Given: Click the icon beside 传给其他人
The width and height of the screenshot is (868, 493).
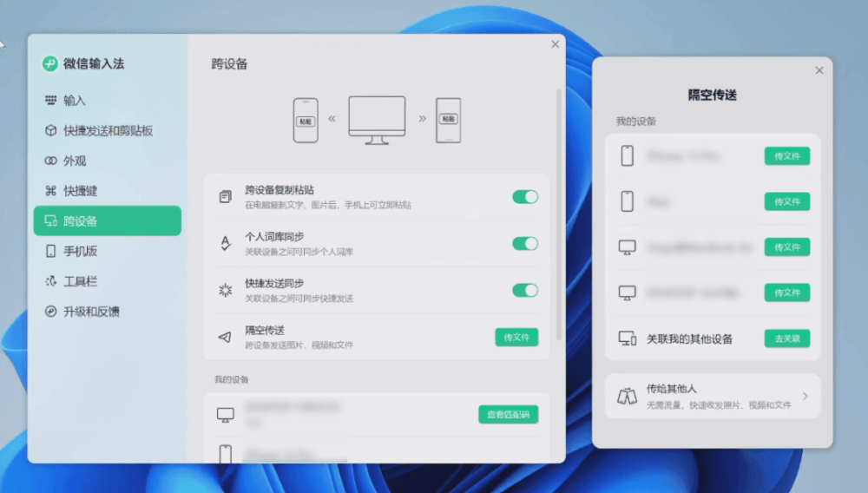Looking at the screenshot, I should [628, 396].
